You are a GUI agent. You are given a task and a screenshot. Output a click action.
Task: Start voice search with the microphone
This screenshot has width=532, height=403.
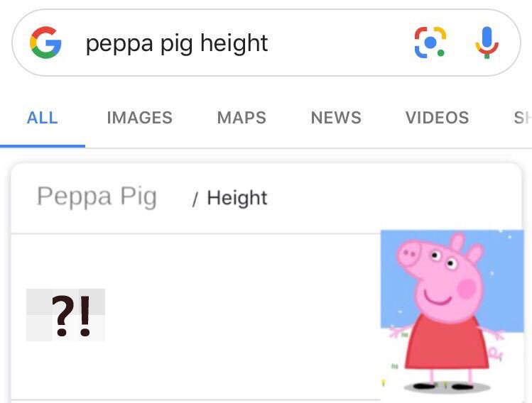[487, 43]
